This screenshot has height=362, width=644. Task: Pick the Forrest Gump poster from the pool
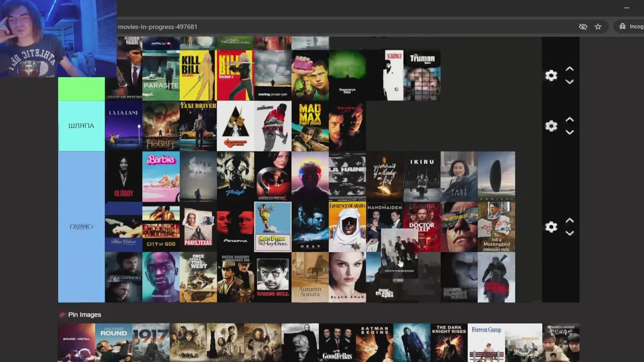[487, 342]
